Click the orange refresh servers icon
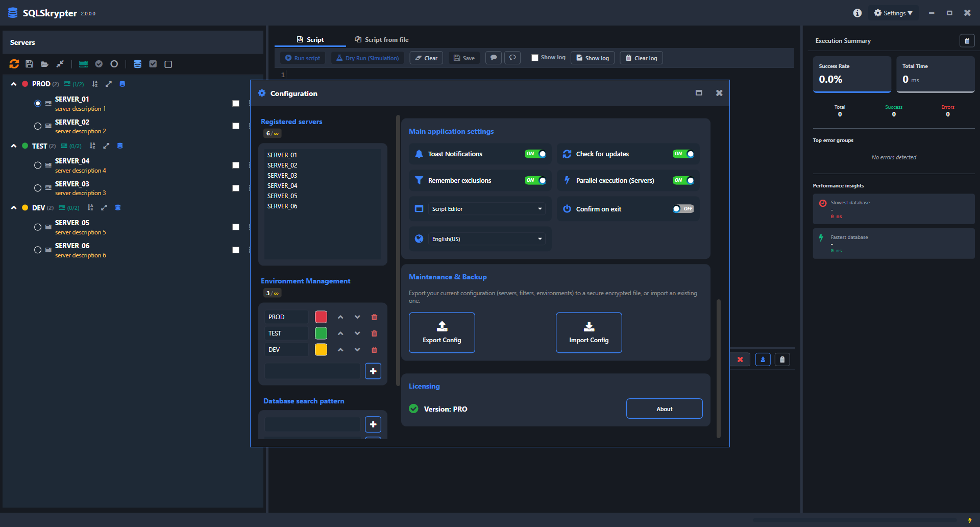This screenshot has width=980, height=527. 14,64
